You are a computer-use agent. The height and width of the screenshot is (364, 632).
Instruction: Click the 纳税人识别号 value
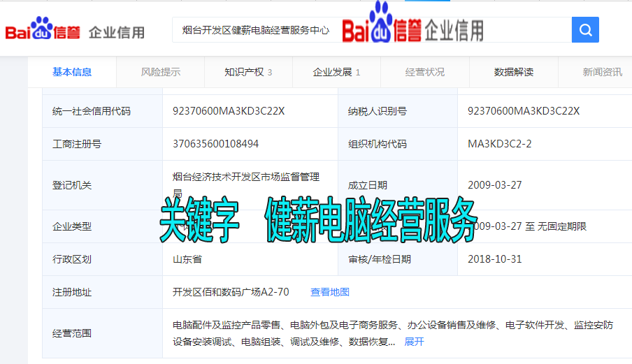click(524, 111)
